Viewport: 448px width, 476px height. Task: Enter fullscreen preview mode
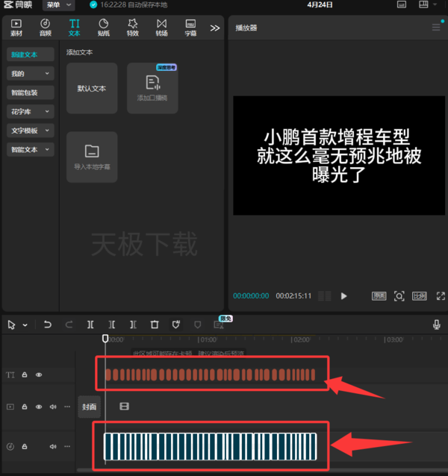(441, 296)
